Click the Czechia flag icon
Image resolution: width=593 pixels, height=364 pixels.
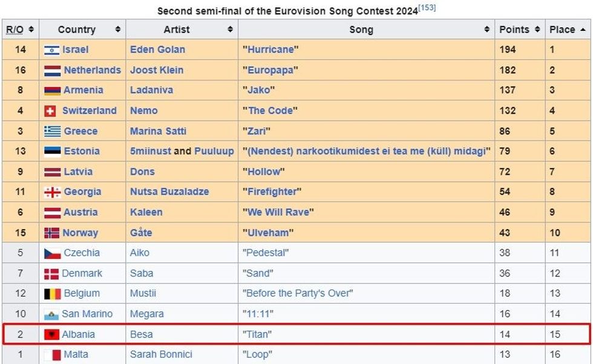pyautogui.click(x=52, y=253)
